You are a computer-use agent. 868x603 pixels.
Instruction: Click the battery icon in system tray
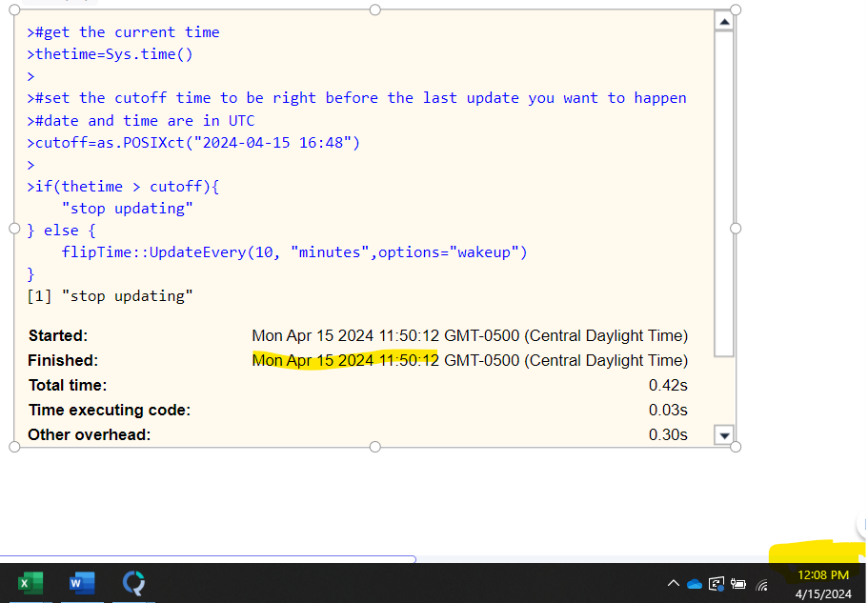[x=738, y=584]
